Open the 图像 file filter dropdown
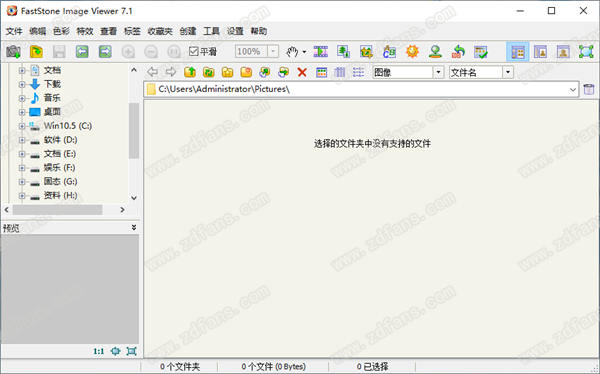Viewport: 600px width, 374px height. point(439,72)
